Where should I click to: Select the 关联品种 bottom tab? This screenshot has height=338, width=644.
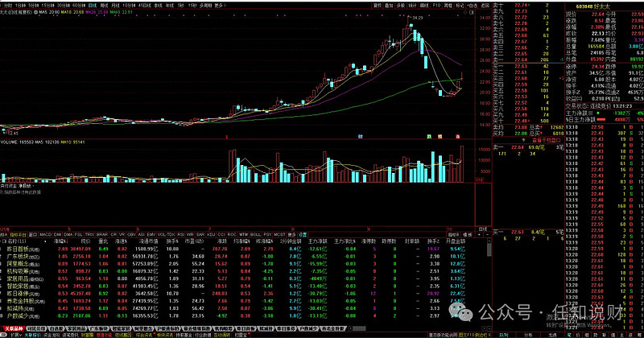click(x=13, y=328)
